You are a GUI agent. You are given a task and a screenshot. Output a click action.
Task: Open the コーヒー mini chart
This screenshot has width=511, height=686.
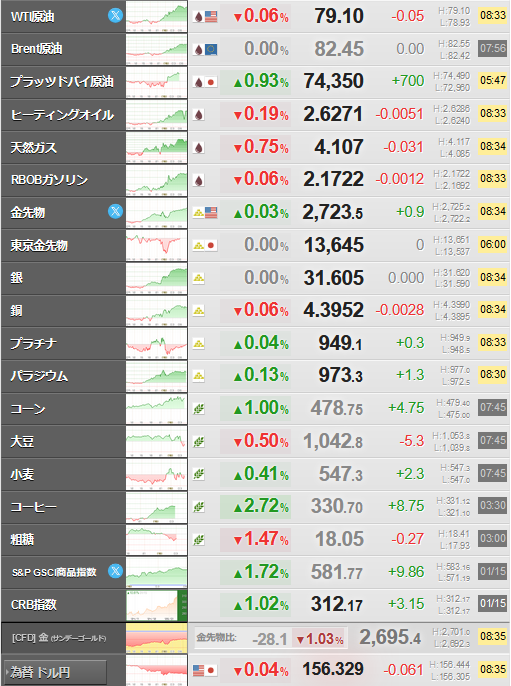(x=157, y=507)
